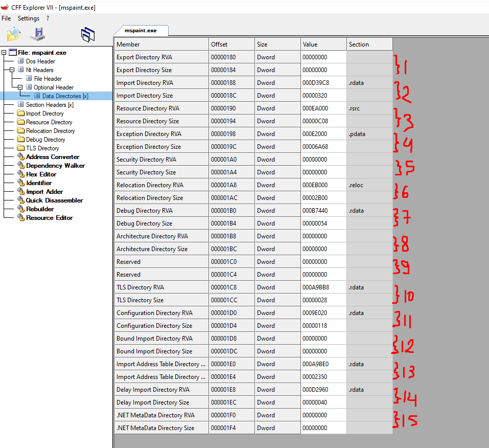Click the TLS Directory folder icon
This screenshot has height=448, width=489.
tap(21, 148)
